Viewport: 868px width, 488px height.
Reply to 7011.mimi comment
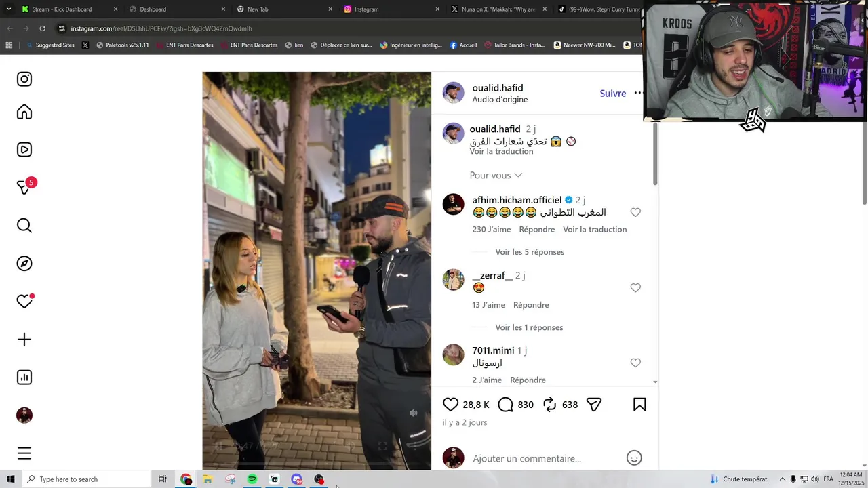coord(528,380)
